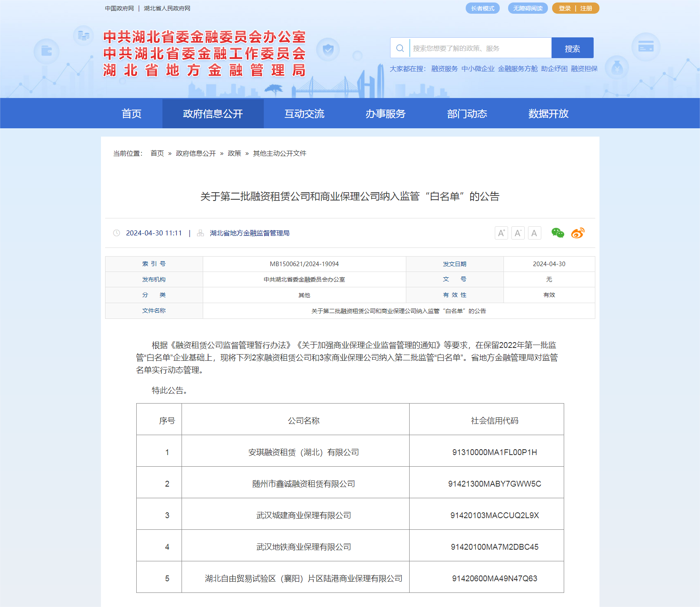Open 政府信息公开 navigation tab

click(213, 113)
